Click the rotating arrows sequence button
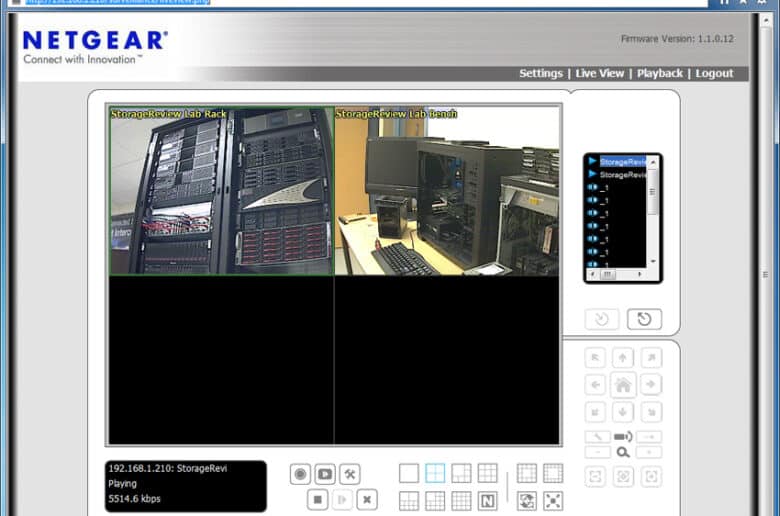Screen dimensions: 780x516 (527, 501)
